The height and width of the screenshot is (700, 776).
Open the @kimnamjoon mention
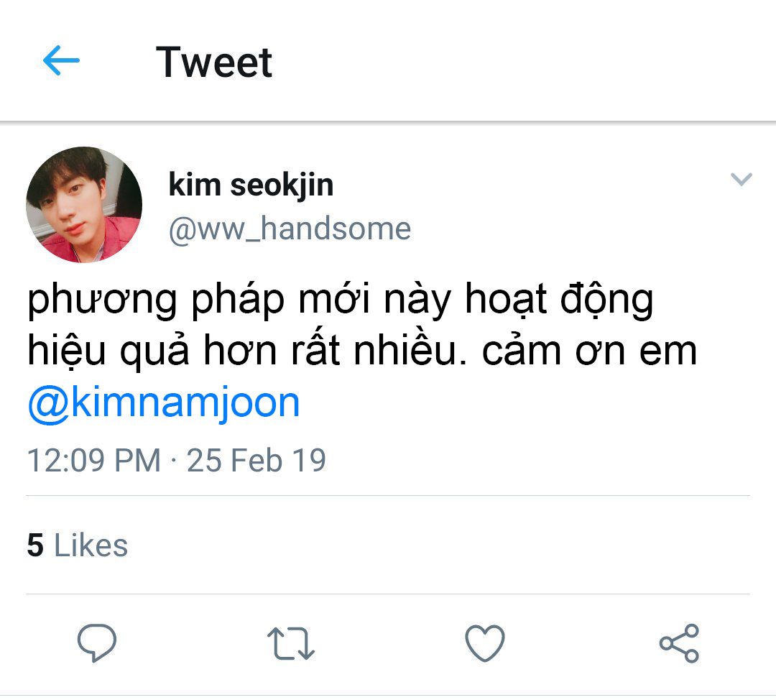(x=164, y=402)
